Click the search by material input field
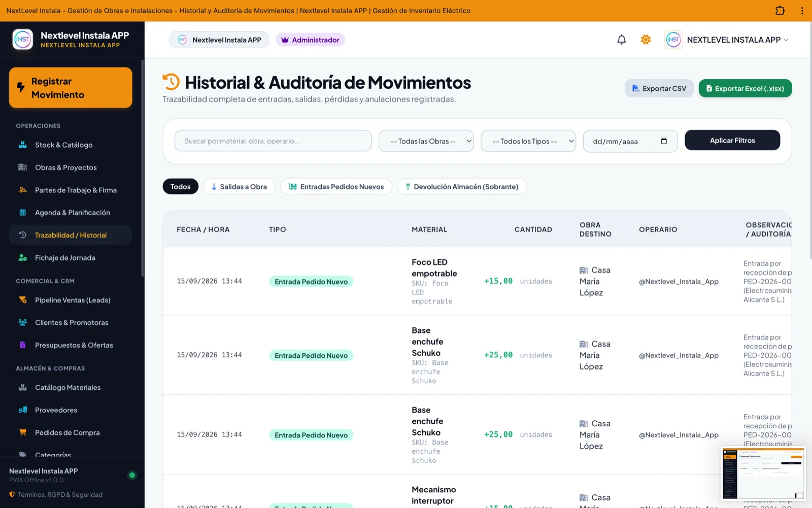Image resolution: width=812 pixels, height=508 pixels. (x=273, y=141)
